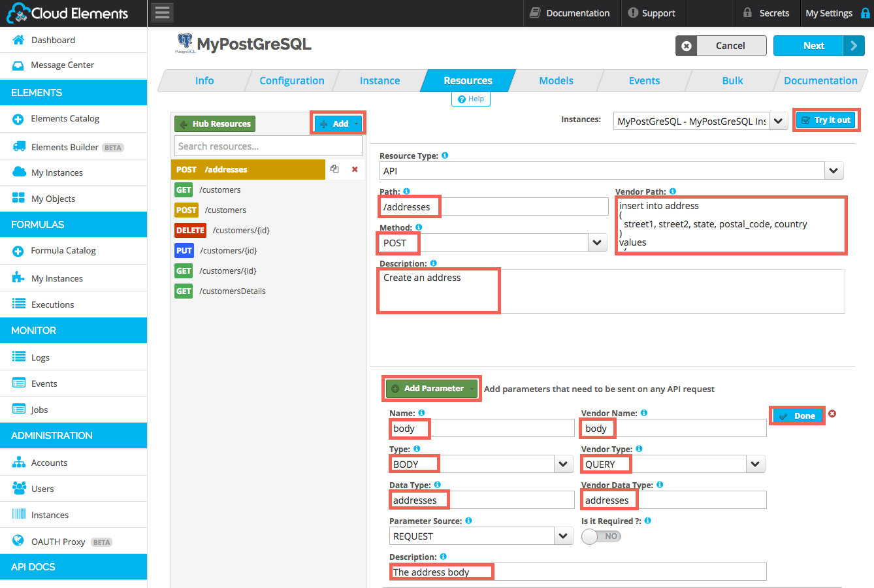Click the Try it out button

click(x=826, y=120)
